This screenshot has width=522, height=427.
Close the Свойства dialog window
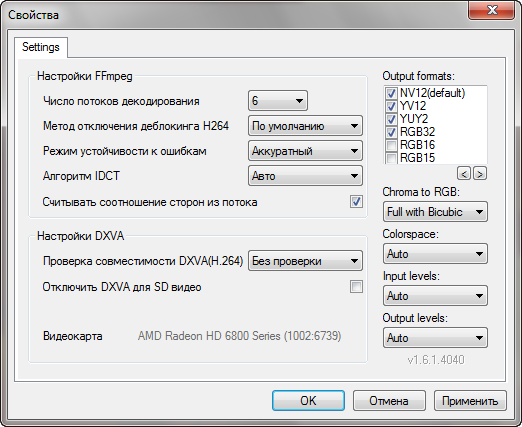point(492,10)
